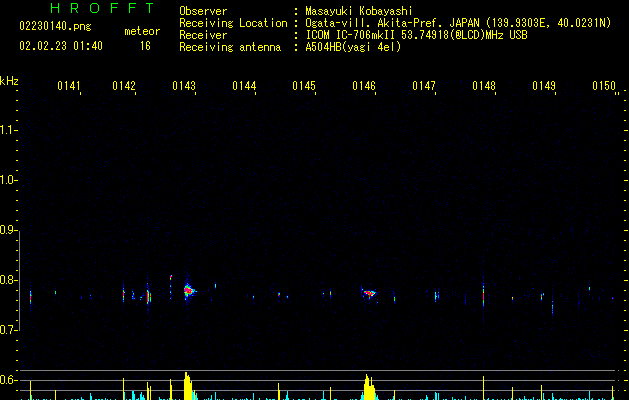Click the Receiver field label
This screenshot has width=629, height=400.
click(x=203, y=35)
